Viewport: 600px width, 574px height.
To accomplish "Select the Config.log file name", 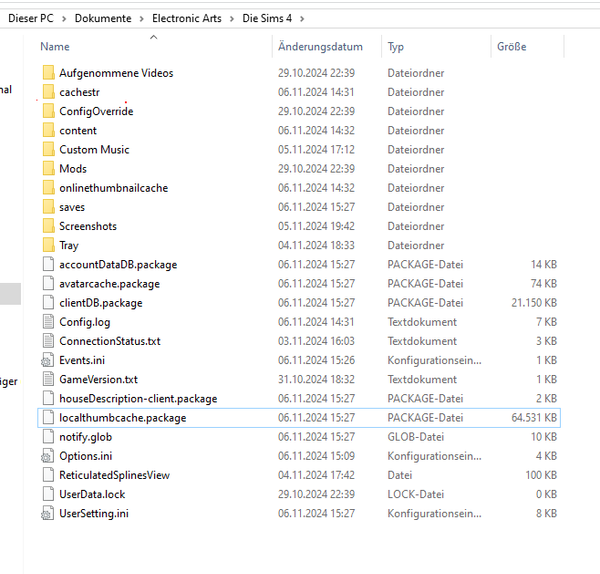I will (85, 322).
